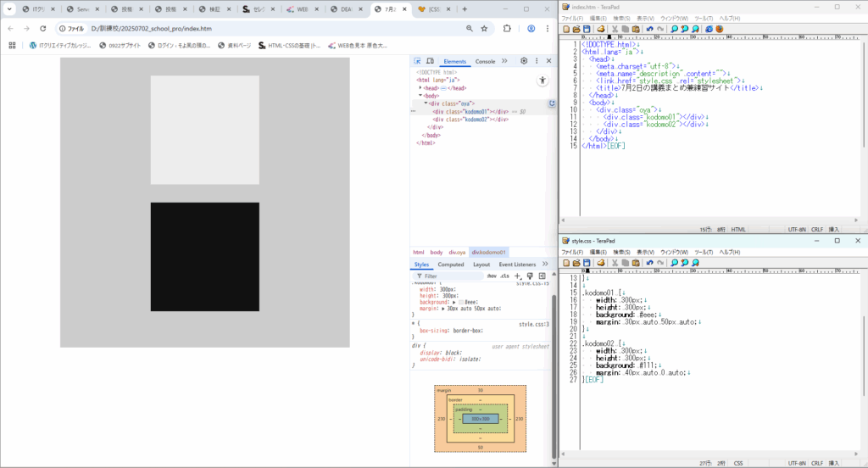Click Undo arrow in index.htm TeraPad toolbar
Image resolution: width=868 pixels, height=468 pixels.
(x=649, y=28)
